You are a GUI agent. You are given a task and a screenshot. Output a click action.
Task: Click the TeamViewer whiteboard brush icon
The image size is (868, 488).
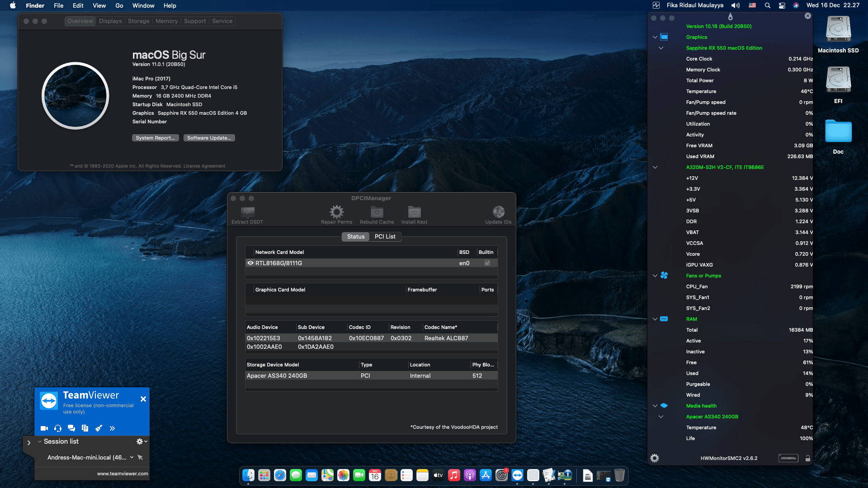(x=99, y=428)
